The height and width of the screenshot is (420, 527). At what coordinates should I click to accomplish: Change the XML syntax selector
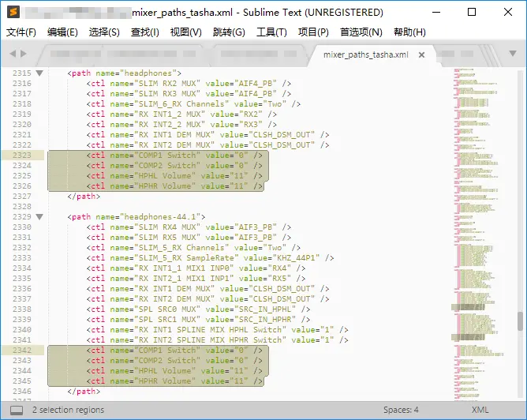point(480,410)
